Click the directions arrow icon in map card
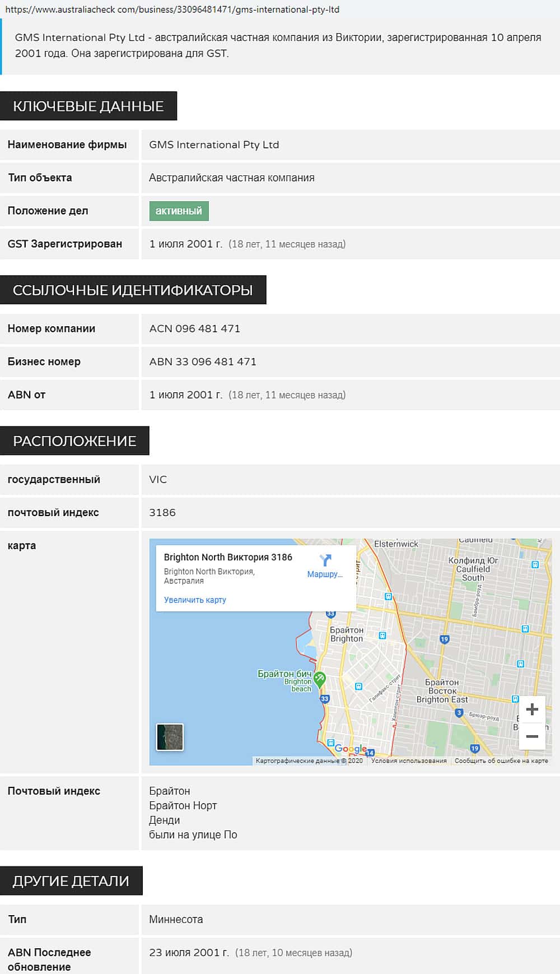The height and width of the screenshot is (974, 560). point(325,560)
